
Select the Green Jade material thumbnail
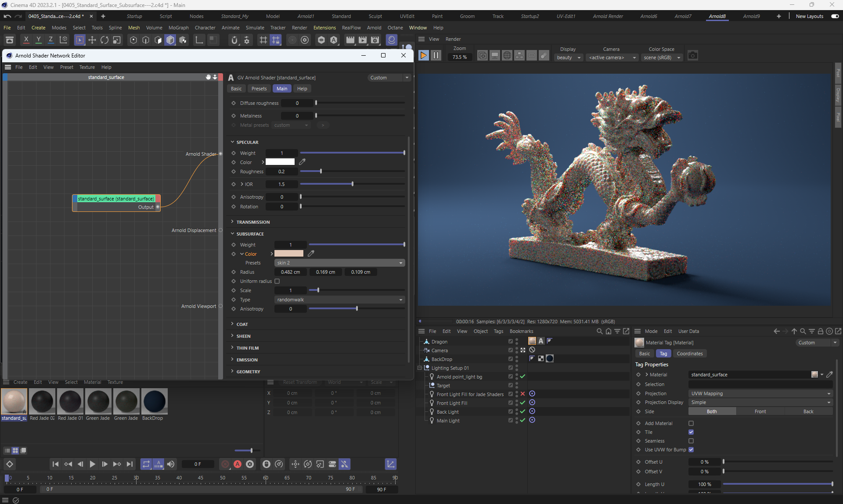pyautogui.click(x=98, y=401)
